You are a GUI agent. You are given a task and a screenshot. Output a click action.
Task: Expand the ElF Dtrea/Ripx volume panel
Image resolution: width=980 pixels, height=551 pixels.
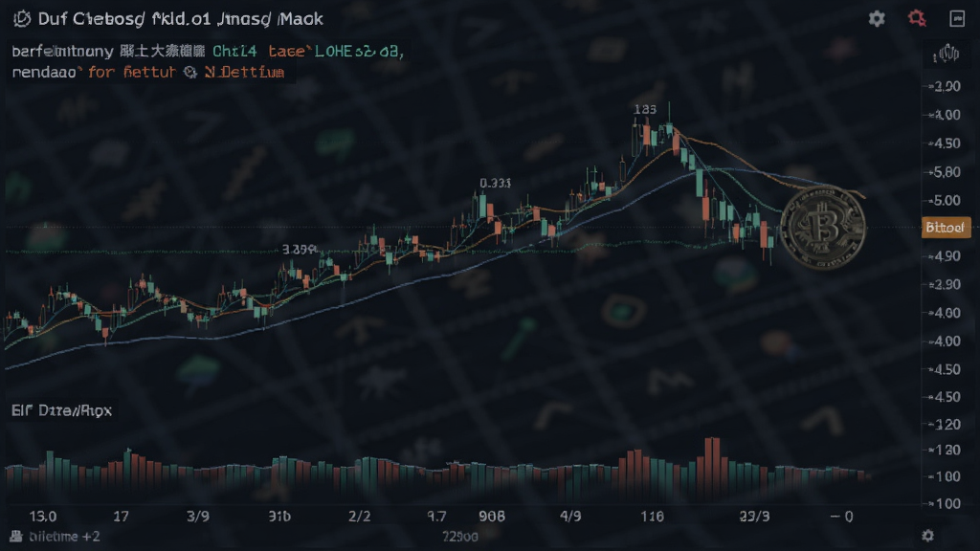[x=61, y=410]
